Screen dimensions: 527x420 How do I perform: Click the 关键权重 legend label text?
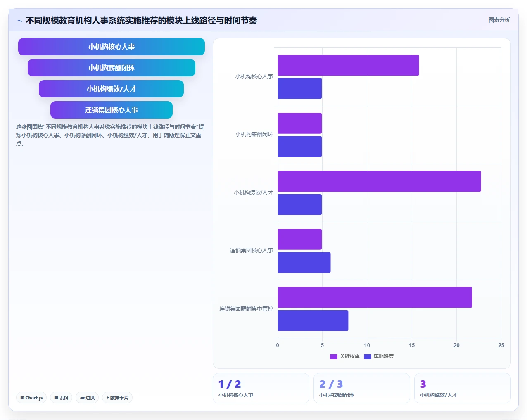[x=349, y=356]
